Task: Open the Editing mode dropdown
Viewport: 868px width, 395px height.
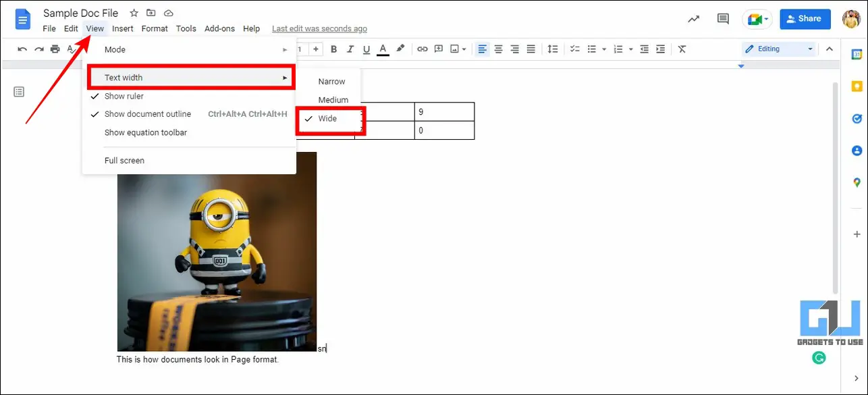Action: pos(779,49)
